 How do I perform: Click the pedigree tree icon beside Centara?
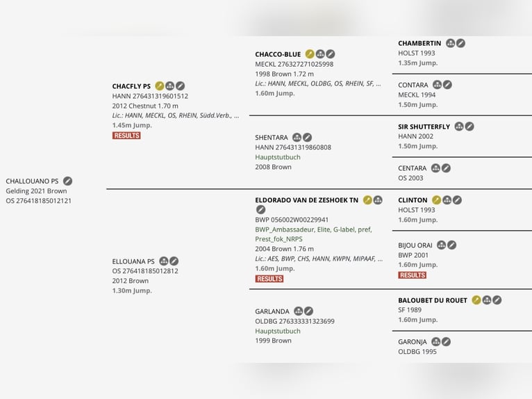(x=435, y=168)
